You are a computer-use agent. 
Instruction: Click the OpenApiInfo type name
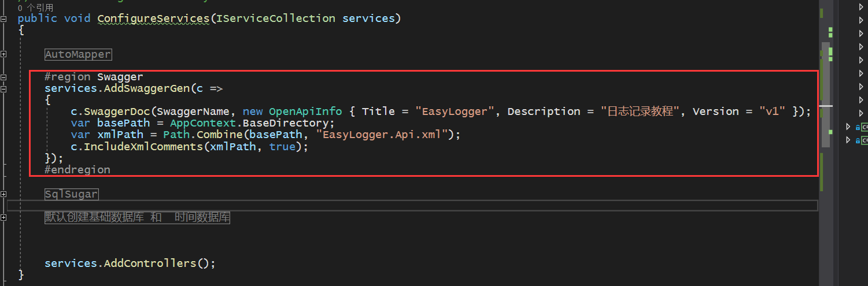tap(305, 112)
